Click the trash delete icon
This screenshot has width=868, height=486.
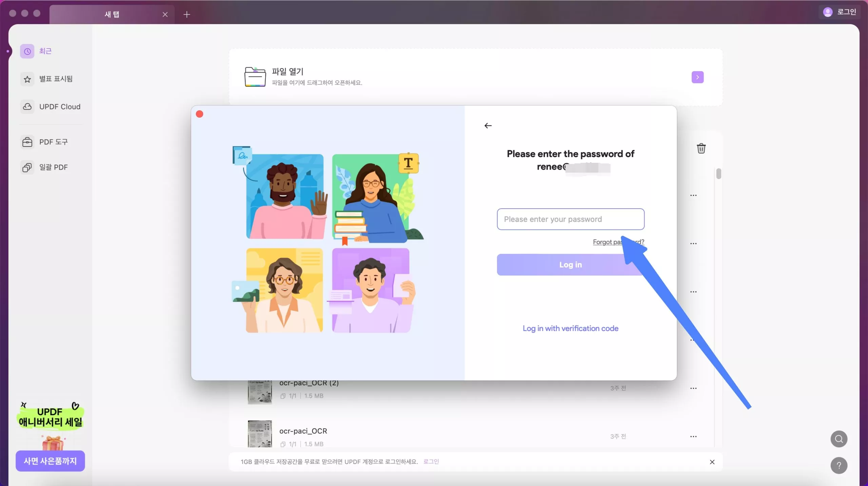click(x=701, y=149)
